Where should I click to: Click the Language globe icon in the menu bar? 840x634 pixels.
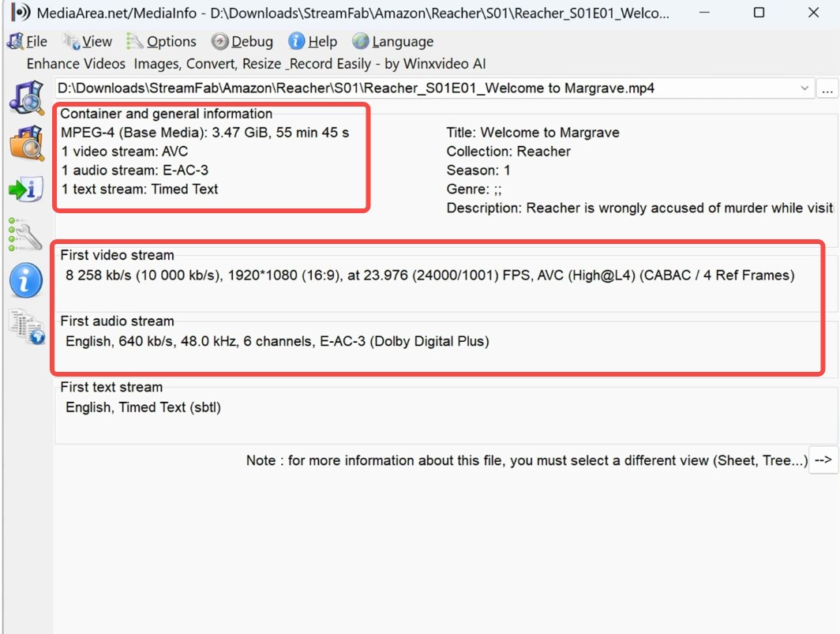[362, 41]
